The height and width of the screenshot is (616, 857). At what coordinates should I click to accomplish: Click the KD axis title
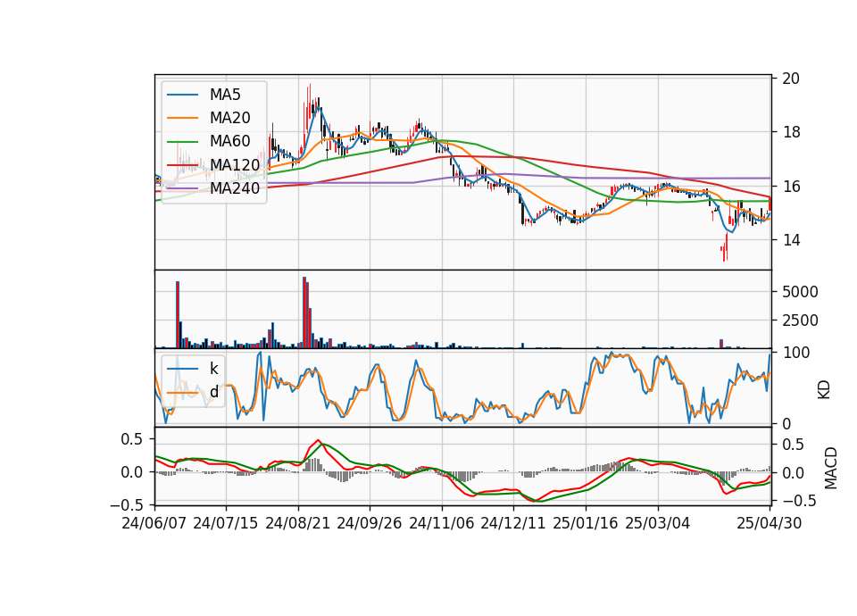click(x=824, y=390)
